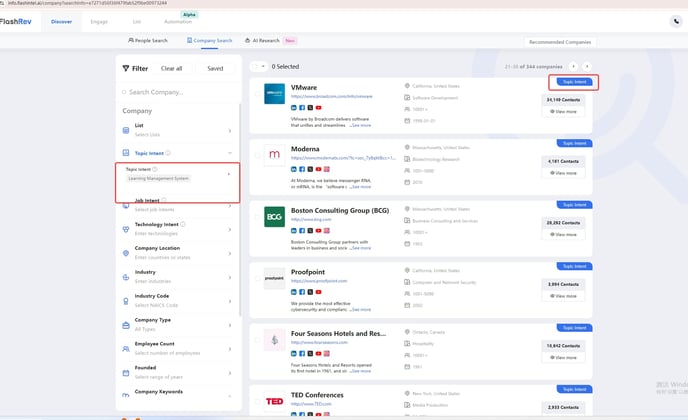Open the VMware website link
Screen dimensions: 688x420
click(x=332, y=96)
